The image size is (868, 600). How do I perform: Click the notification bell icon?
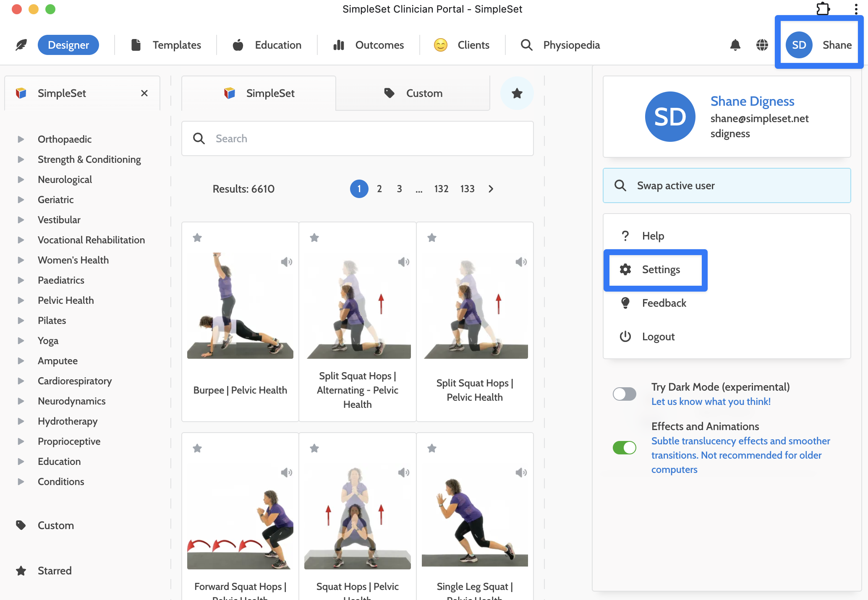pyautogui.click(x=735, y=45)
